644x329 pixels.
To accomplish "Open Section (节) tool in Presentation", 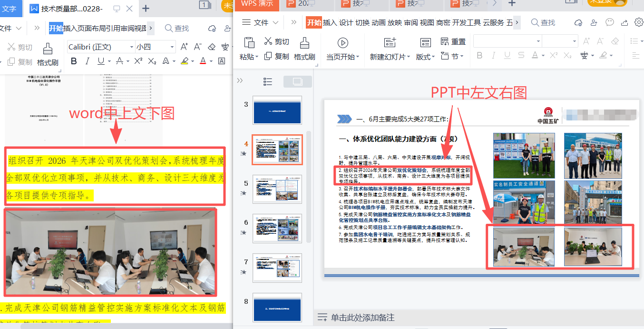I will click(x=452, y=56).
